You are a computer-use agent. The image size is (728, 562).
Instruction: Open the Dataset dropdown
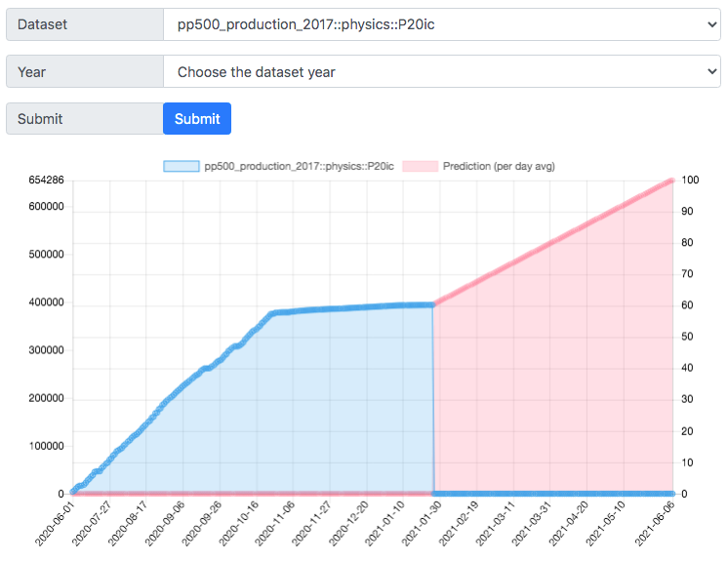(441, 24)
